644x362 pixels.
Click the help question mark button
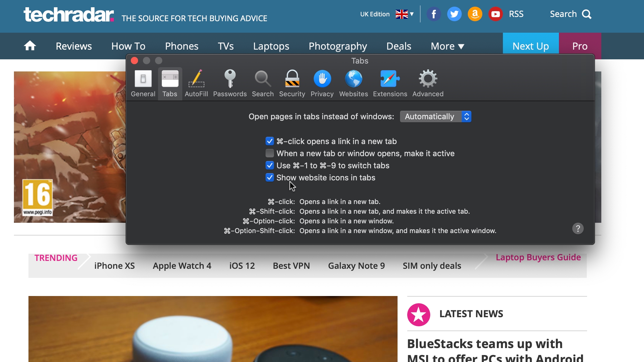578,229
